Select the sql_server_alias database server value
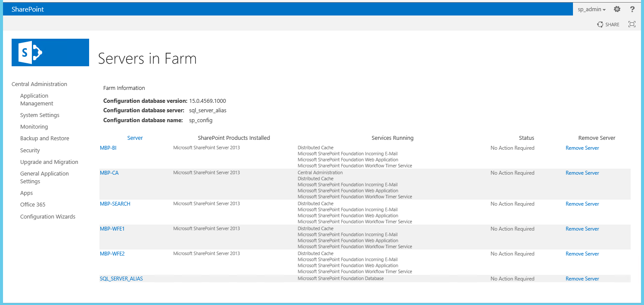Image resolution: width=644 pixels, height=305 pixels. point(208,111)
